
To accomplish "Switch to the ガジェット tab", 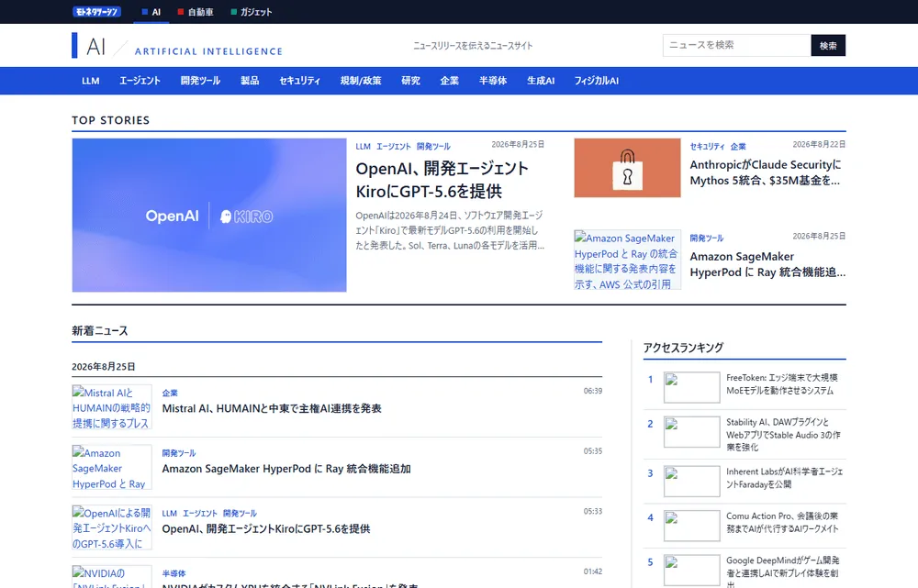I will [252, 12].
